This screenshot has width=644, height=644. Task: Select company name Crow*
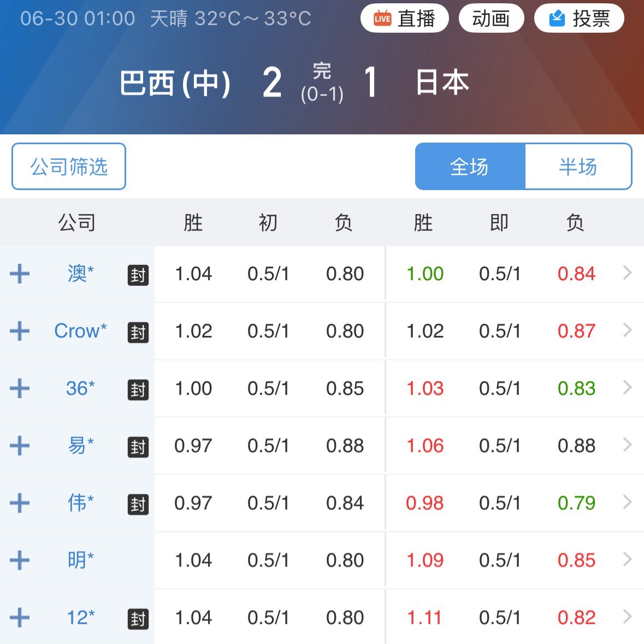[80, 331]
